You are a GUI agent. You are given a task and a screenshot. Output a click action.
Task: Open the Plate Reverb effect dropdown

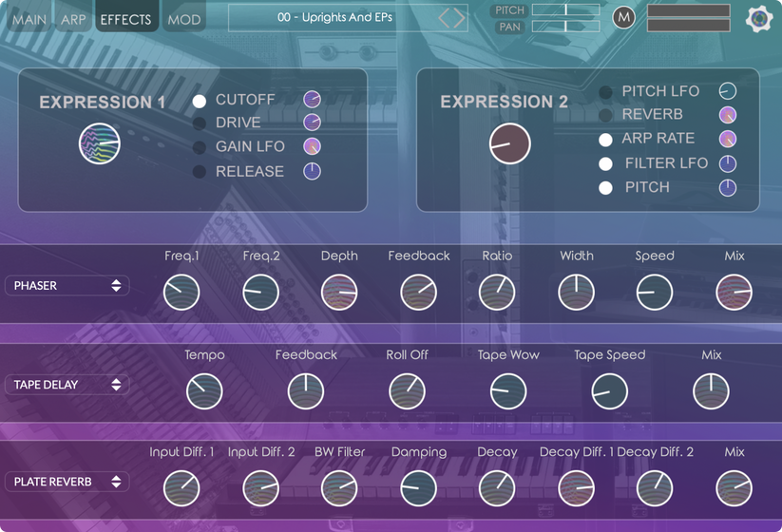67,482
